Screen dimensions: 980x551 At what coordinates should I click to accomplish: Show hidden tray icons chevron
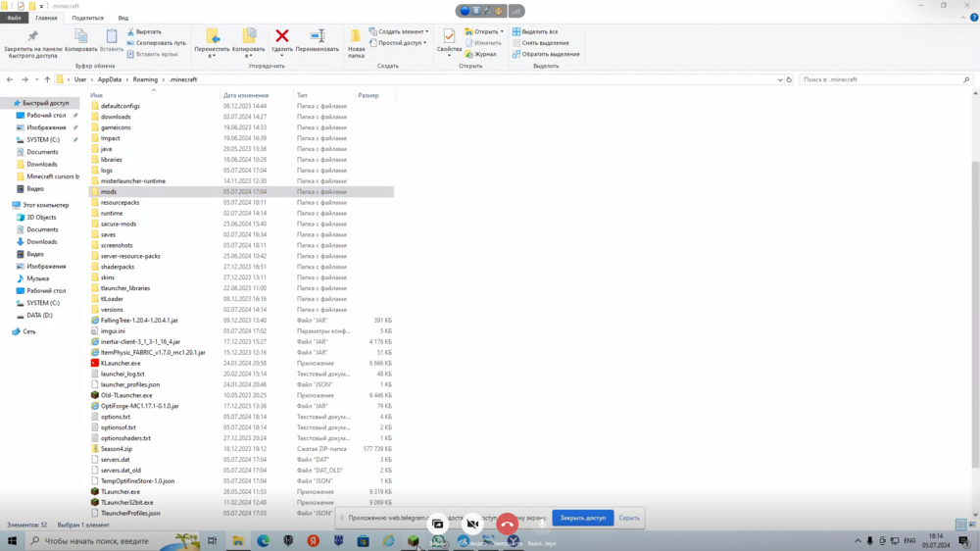coord(857,540)
